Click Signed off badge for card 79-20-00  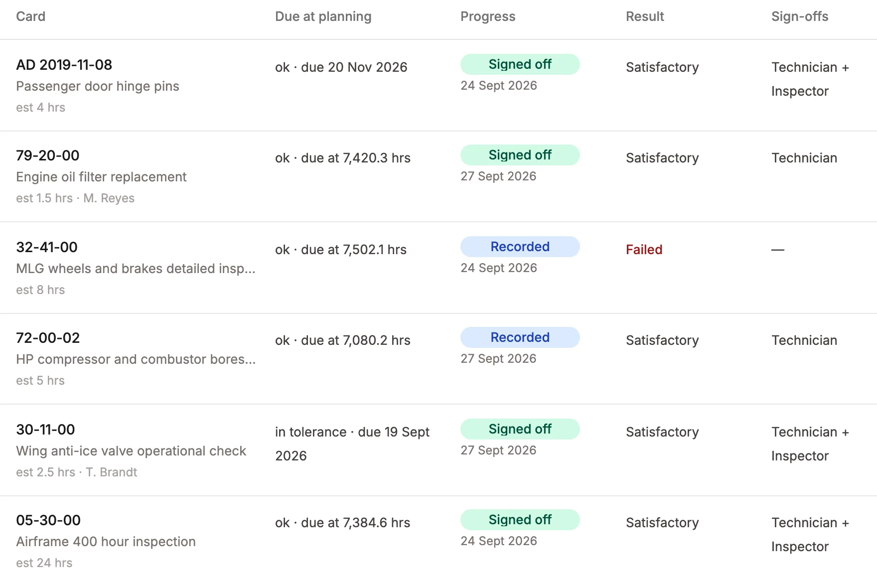click(520, 155)
